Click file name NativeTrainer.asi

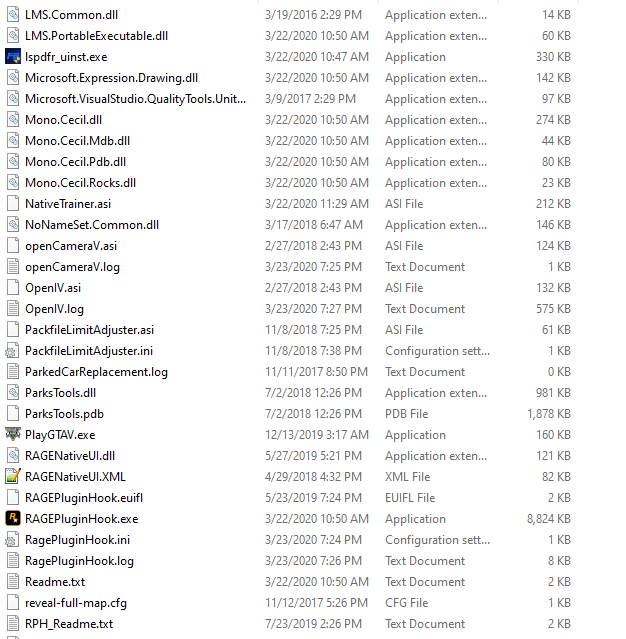pyautogui.click(x=68, y=204)
